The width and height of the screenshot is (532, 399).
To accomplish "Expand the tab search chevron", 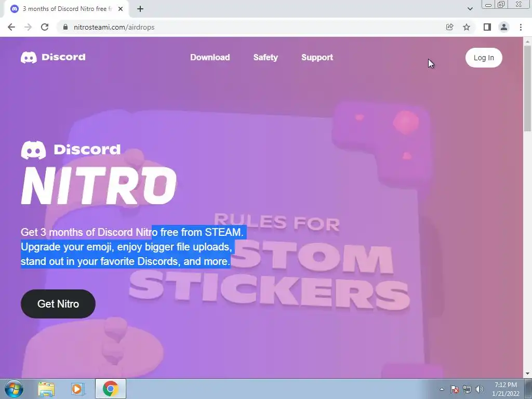I will click(x=470, y=9).
